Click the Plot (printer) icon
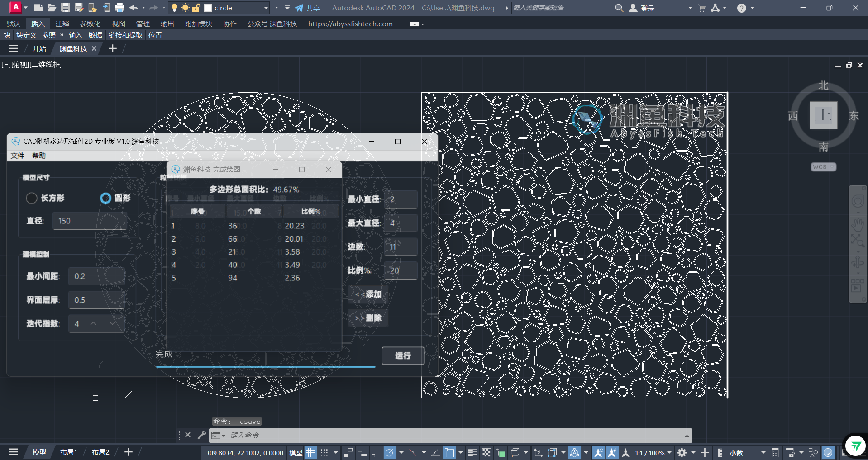Screen dimensions: 868x460 119,8
